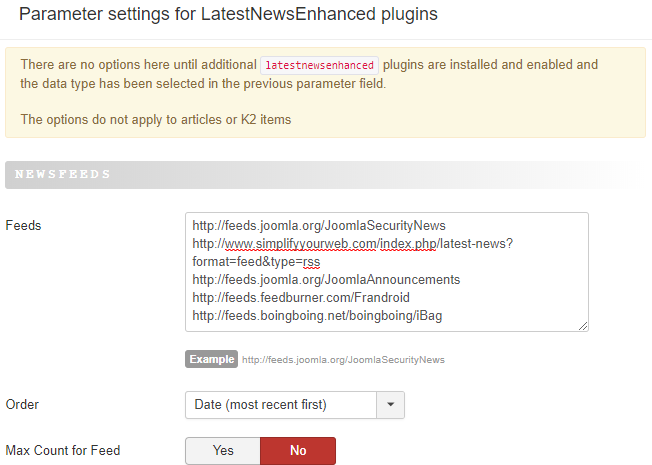
Task: Click the 'Max Count for Feed' label
Action: tap(63, 451)
